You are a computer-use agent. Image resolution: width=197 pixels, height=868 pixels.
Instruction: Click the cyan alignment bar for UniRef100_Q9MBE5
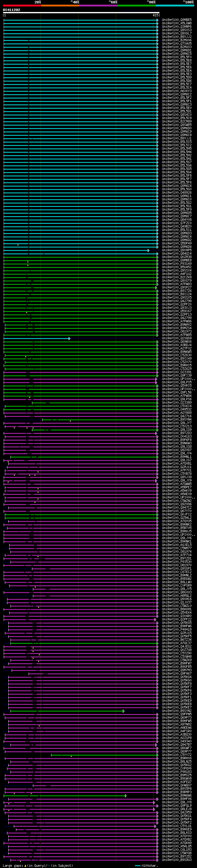tap(81, 20)
